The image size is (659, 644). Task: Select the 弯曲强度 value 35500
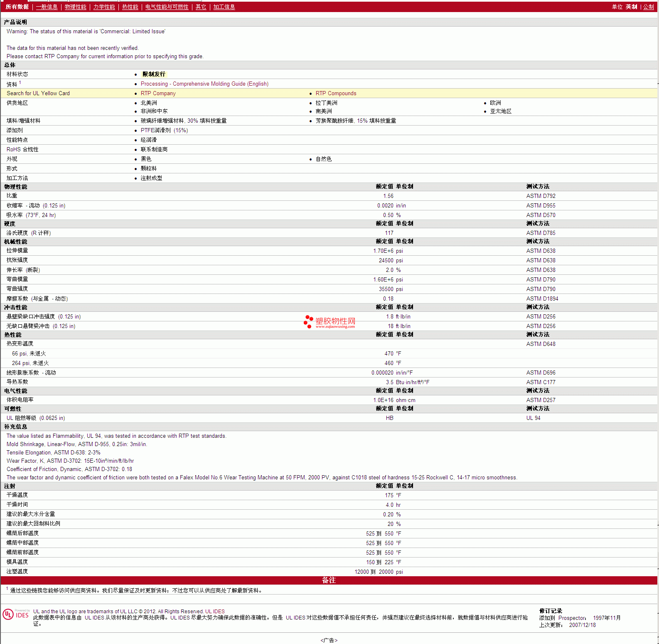click(x=386, y=289)
